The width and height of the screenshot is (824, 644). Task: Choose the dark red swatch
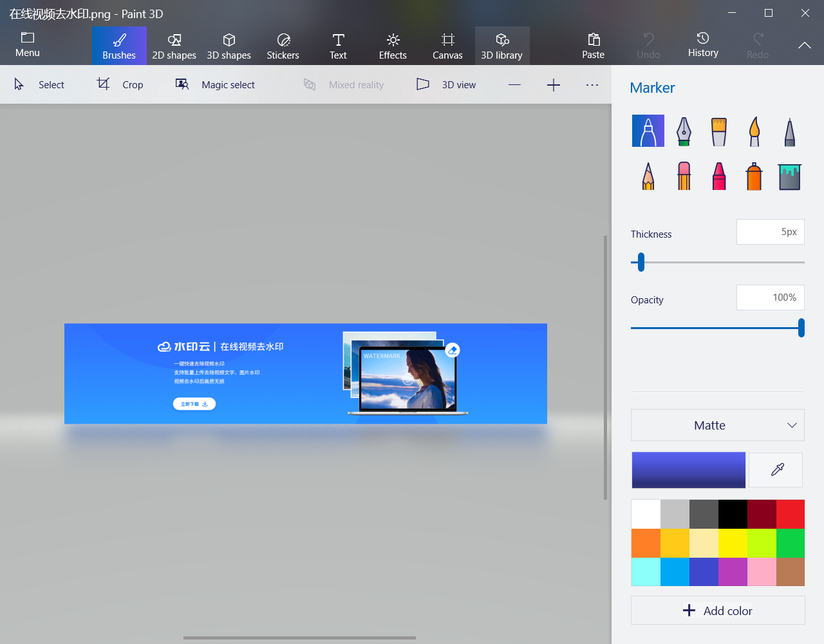click(x=762, y=514)
